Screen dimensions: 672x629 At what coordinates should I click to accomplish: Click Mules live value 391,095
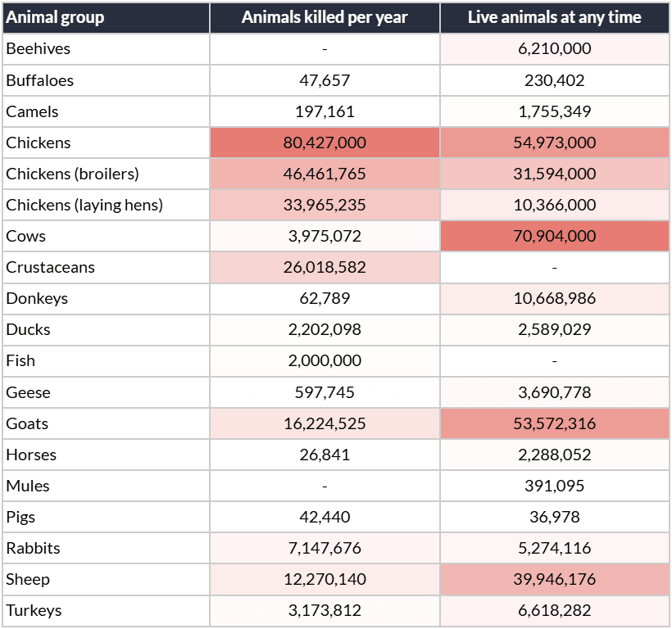pyautogui.click(x=555, y=486)
